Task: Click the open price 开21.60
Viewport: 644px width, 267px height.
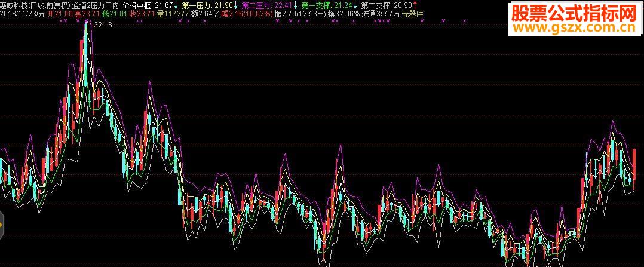Action: tap(60, 14)
